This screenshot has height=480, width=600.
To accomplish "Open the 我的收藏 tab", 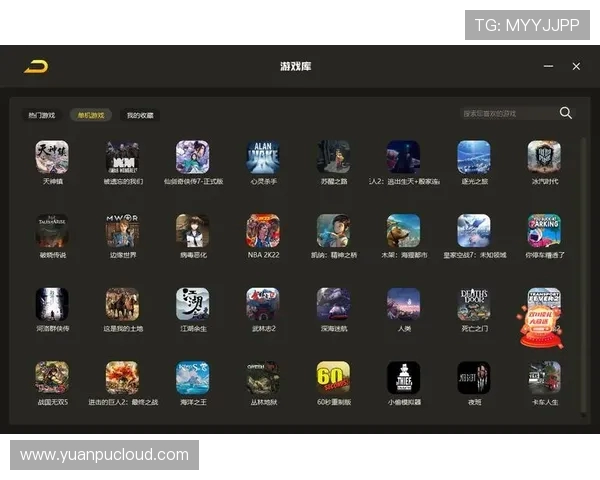I will click(x=140, y=115).
